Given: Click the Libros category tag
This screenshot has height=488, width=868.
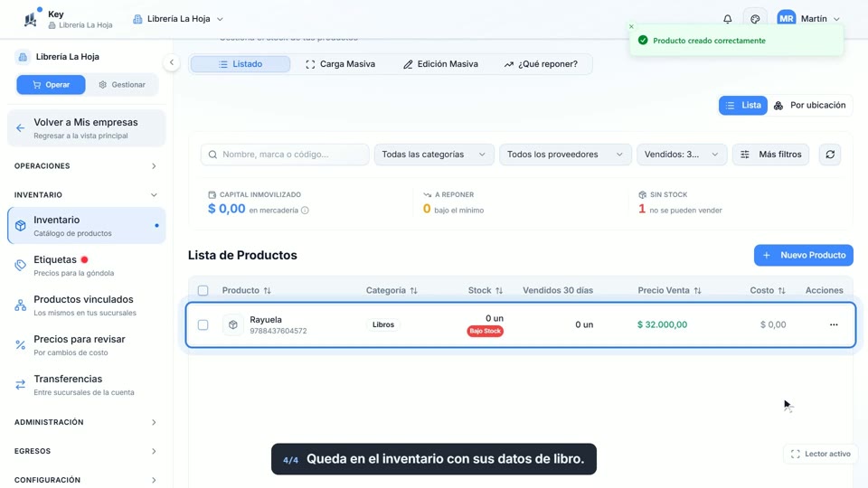Looking at the screenshot, I should coord(383,324).
